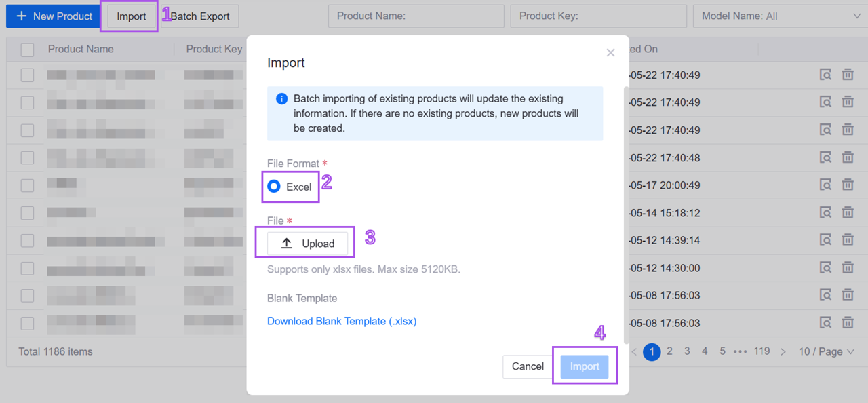The width and height of the screenshot is (868, 403).
Task: Open the Model Name filter dropdown
Action: pos(780,16)
